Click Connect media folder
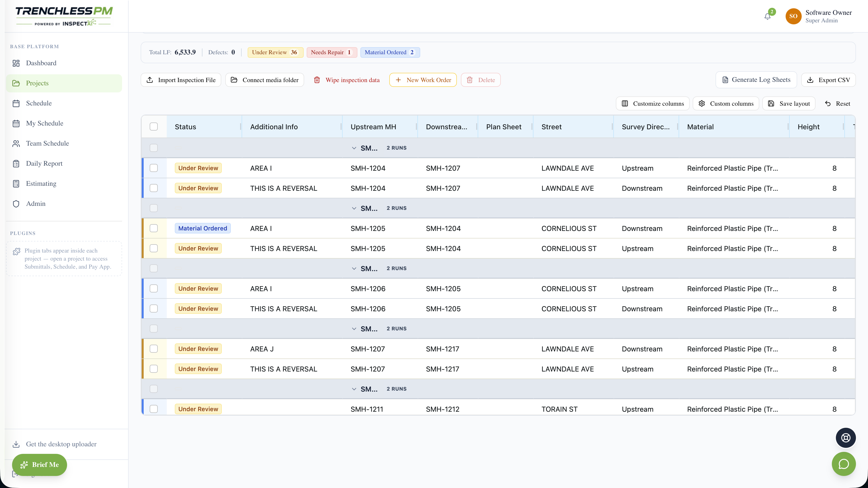This screenshot has width=868, height=488. [264, 80]
